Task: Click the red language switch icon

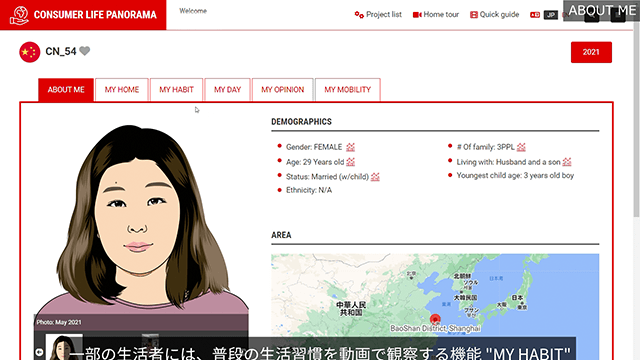Action: (535, 15)
